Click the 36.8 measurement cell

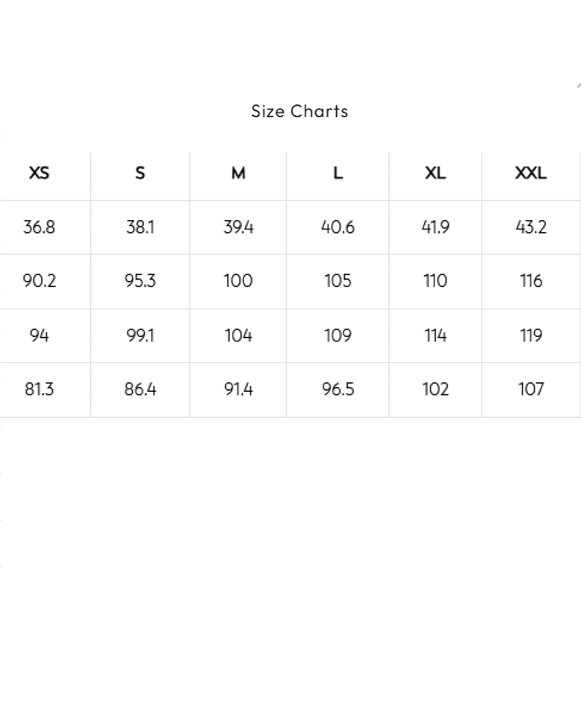tap(39, 227)
